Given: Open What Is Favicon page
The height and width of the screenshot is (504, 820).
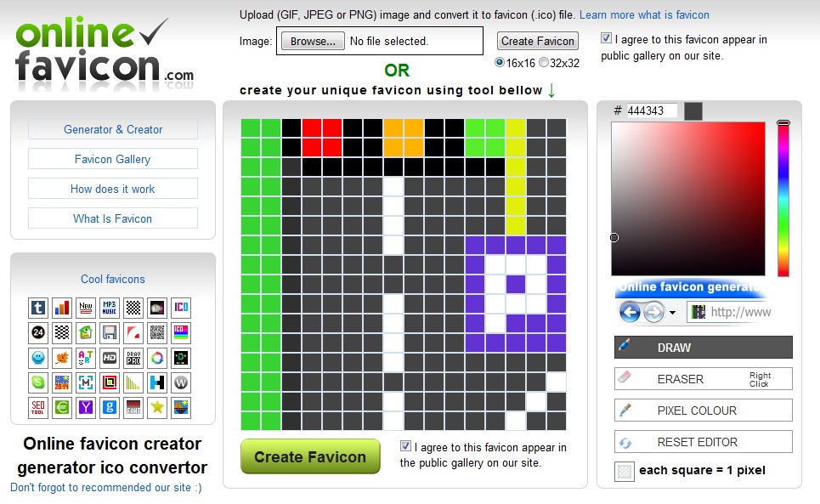Looking at the screenshot, I should pyautogui.click(x=113, y=218).
